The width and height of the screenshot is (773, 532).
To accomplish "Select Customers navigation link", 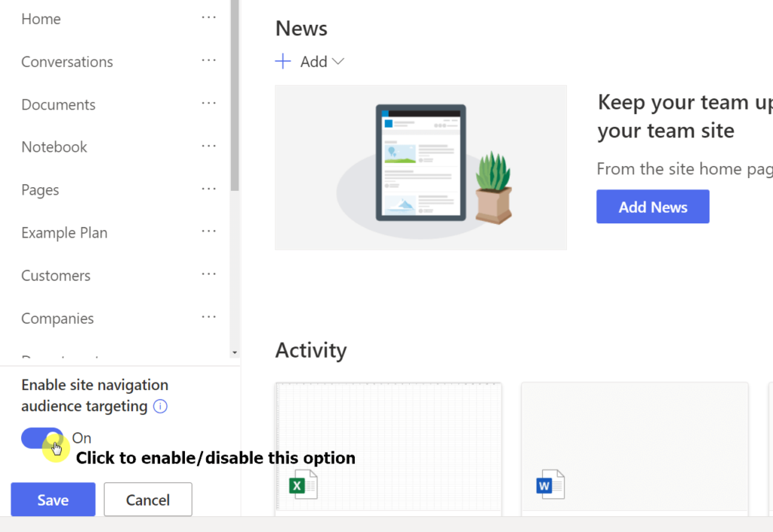I will click(x=56, y=275).
